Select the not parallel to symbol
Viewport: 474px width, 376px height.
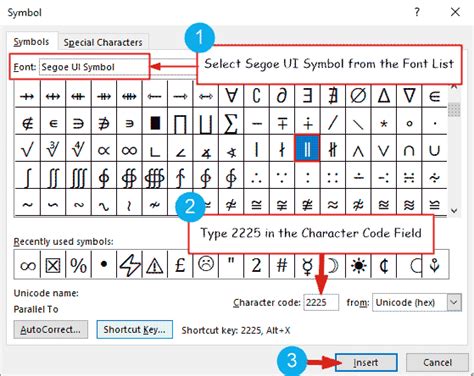pos(333,149)
